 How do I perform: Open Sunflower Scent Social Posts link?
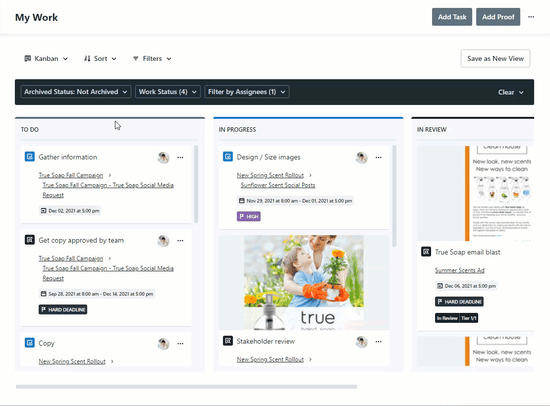pyautogui.click(x=278, y=185)
